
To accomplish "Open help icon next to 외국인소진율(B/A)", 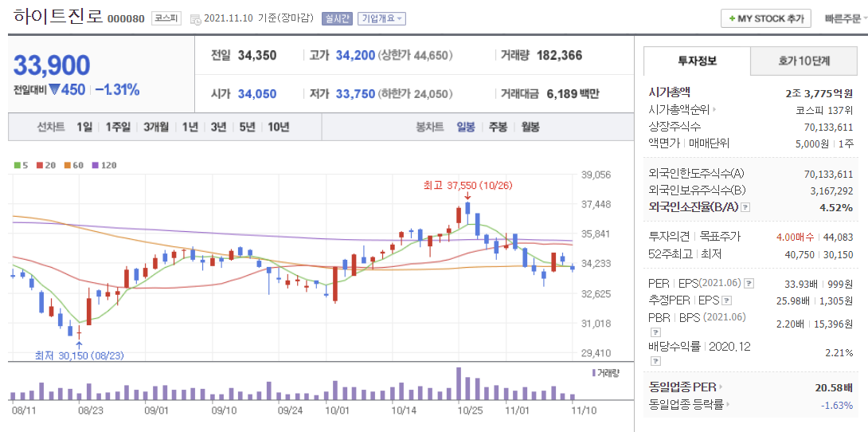I will (x=745, y=207).
